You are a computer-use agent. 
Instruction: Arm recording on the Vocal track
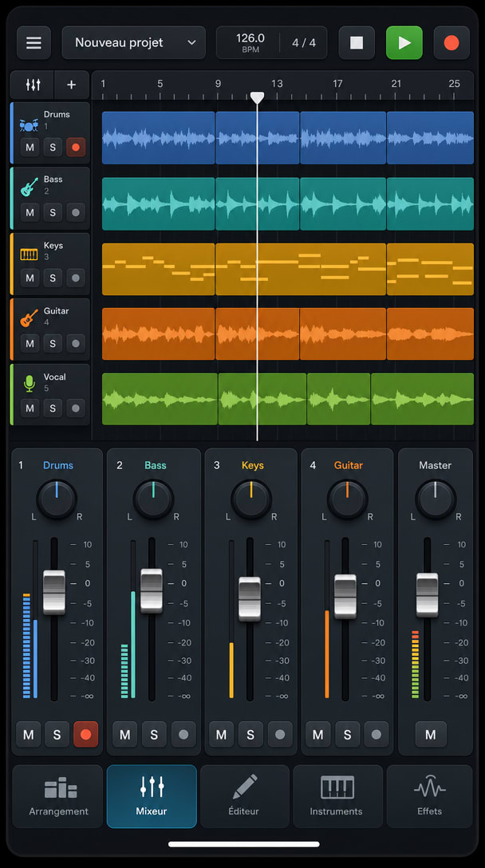(x=76, y=408)
